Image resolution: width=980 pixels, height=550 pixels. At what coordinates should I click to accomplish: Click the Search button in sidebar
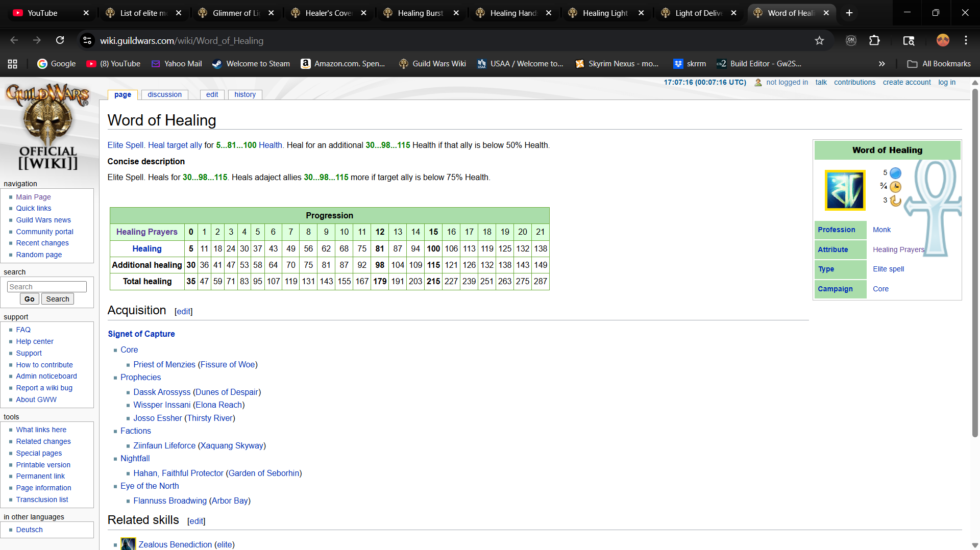(x=58, y=299)
